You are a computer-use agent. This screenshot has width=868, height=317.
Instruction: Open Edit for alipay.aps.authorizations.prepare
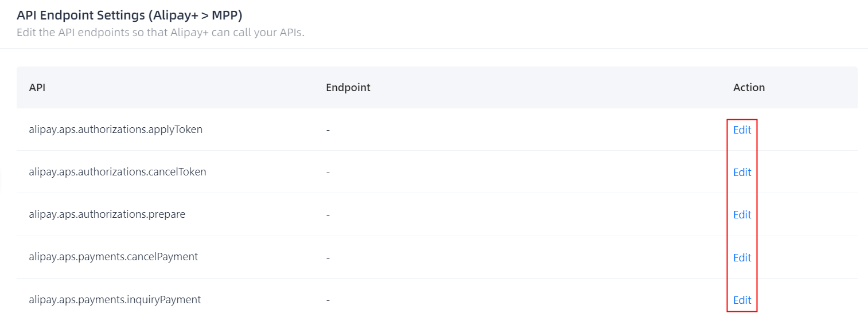(x=742, y=215)
